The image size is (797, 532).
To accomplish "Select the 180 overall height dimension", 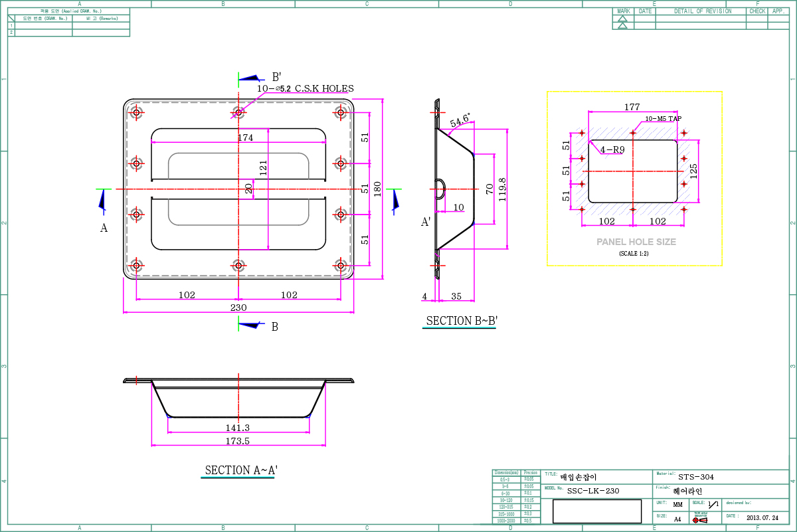I will pos(378,189).
